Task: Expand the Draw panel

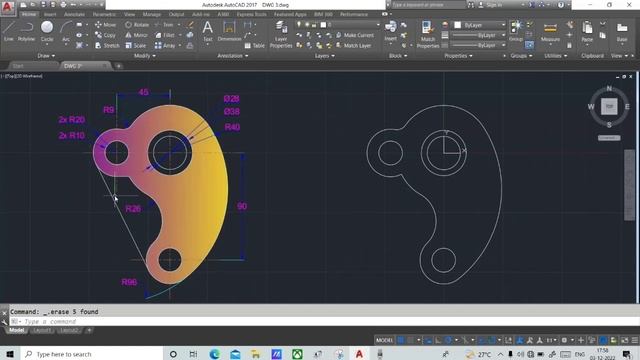Action: [x=46, y=56]
